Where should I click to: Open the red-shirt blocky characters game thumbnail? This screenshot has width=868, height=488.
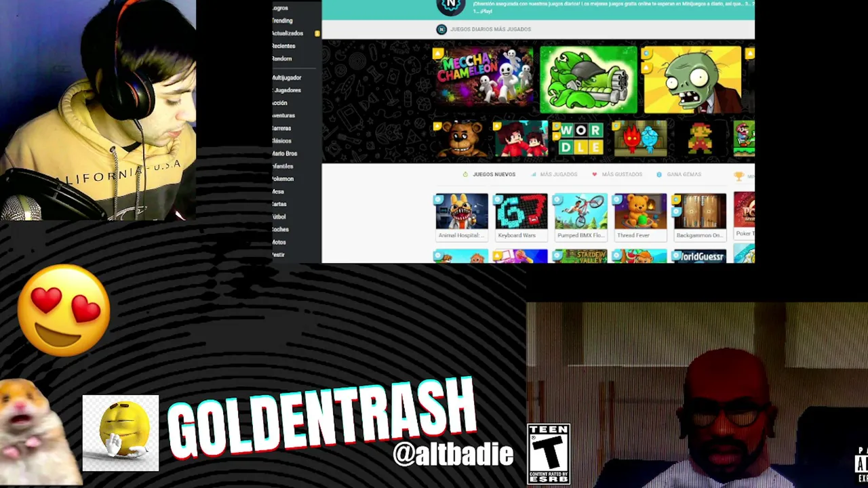point(520,139)
